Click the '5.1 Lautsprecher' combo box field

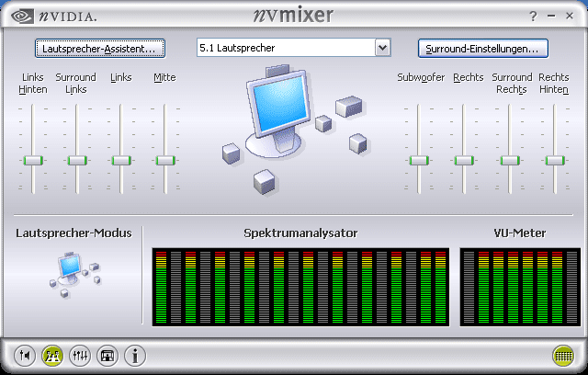point(294,48)
